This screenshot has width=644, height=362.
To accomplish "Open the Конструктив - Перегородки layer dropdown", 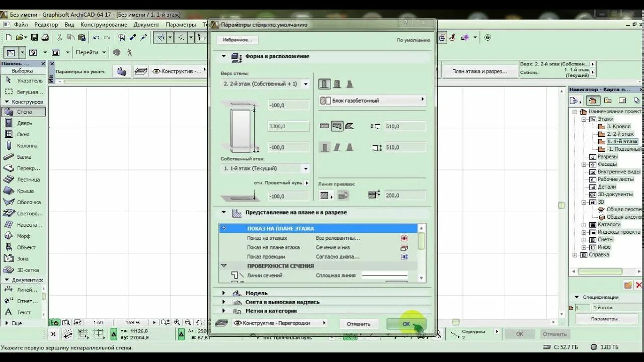I will coord(280,323).
